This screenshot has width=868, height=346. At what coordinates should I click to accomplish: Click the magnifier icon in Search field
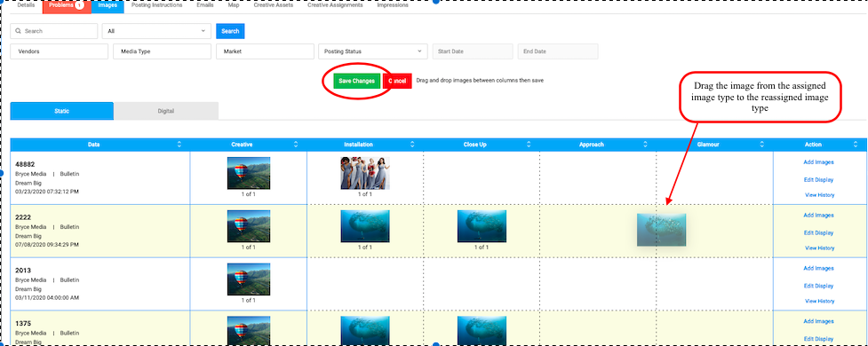coord(19,31)
